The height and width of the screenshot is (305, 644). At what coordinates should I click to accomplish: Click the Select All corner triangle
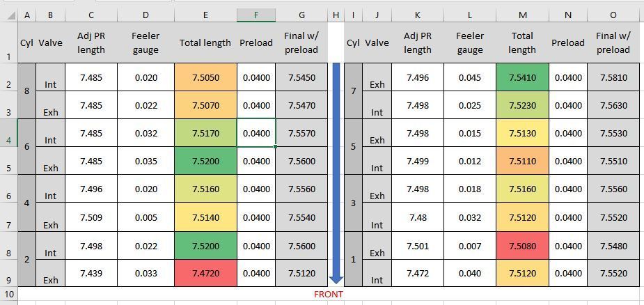[x=10, y=15]
